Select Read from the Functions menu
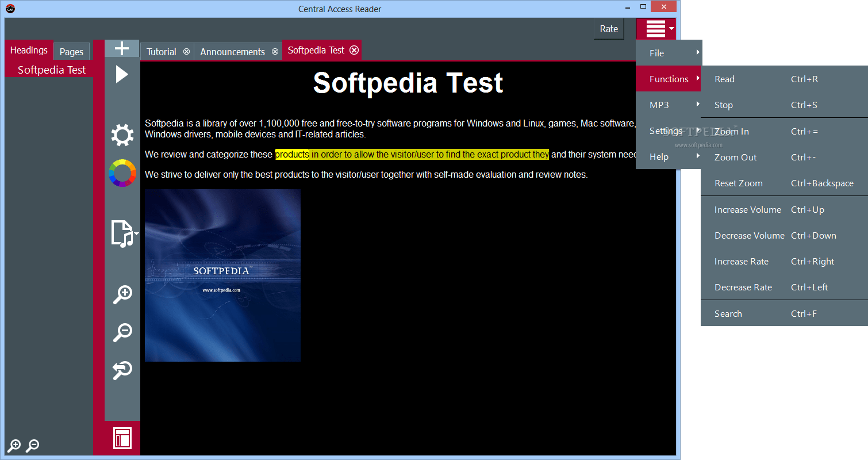This screenshot has width=868, height=460. click(724, 79)
